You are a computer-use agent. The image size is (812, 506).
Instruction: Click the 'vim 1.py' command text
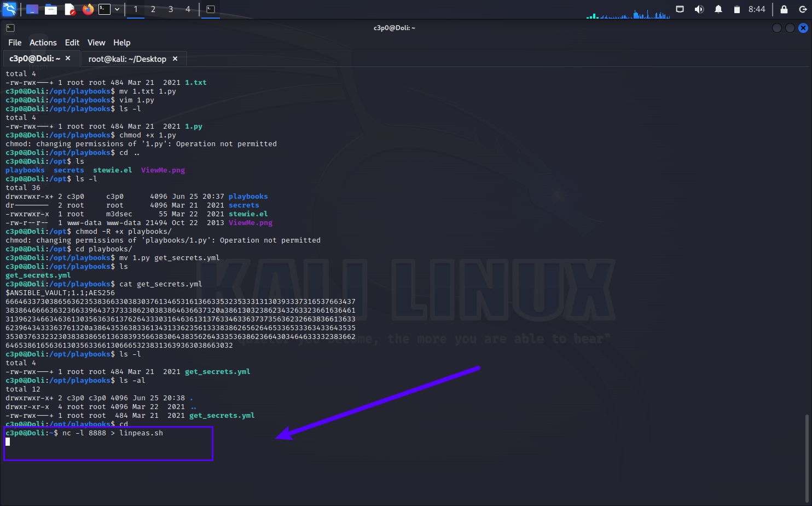137,100
